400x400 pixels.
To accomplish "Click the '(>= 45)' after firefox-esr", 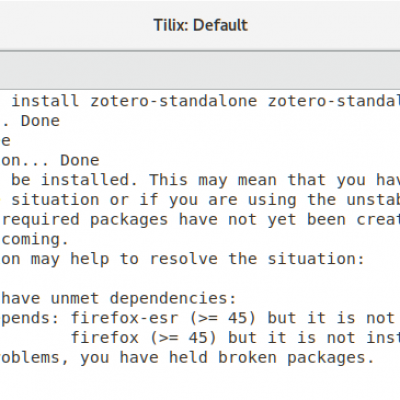I will (223, 318).
